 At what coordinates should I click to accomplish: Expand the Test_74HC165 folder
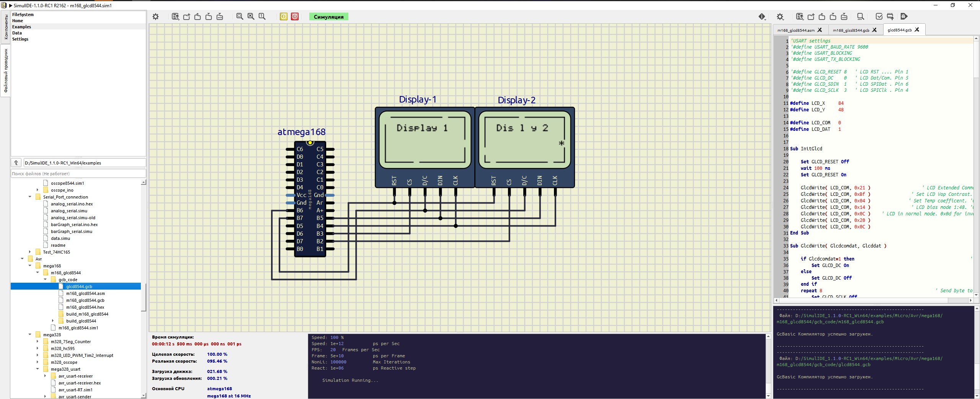click(x=30, y=252)
